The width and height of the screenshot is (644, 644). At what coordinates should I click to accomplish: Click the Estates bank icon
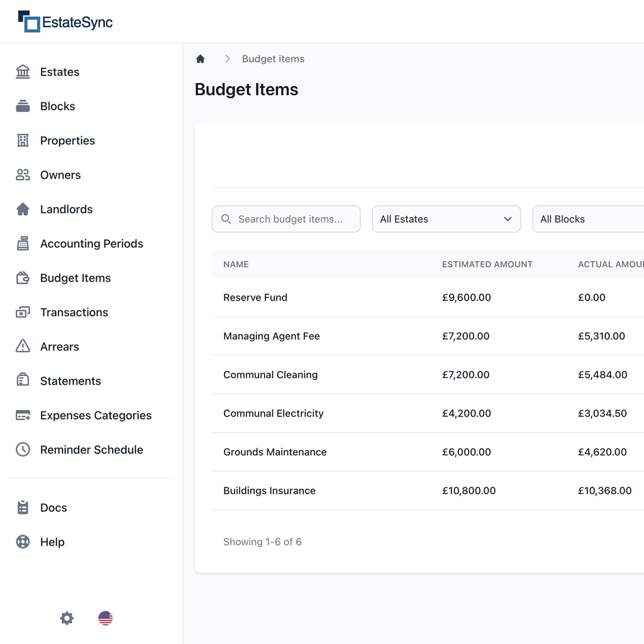coord(23,72)
